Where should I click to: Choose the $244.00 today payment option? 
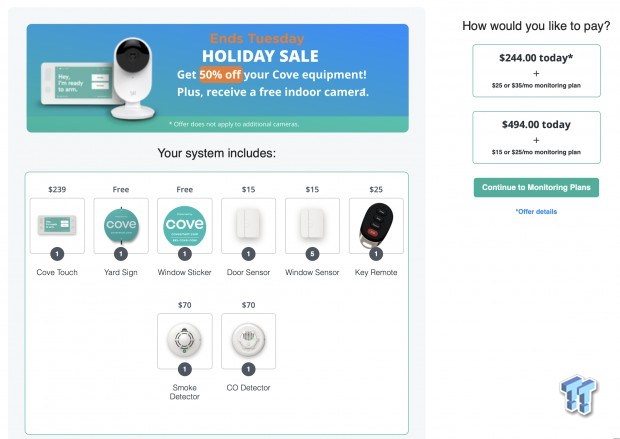point(536,71)
